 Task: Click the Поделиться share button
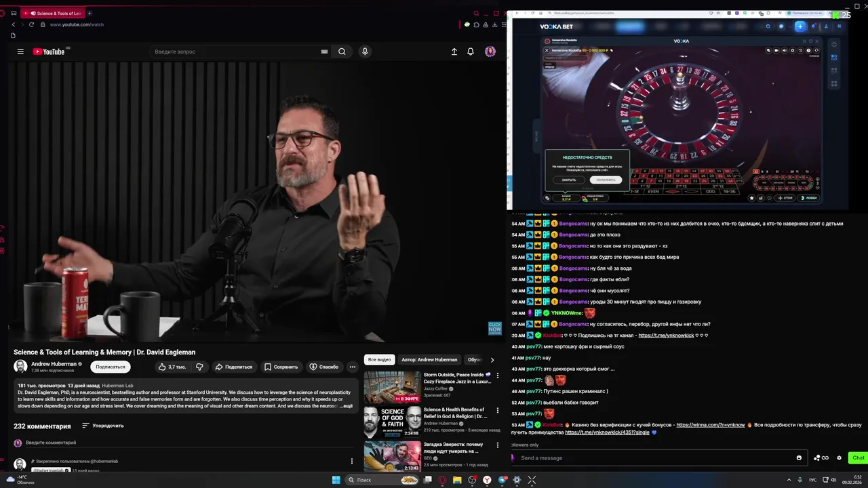tap(233, 367)
